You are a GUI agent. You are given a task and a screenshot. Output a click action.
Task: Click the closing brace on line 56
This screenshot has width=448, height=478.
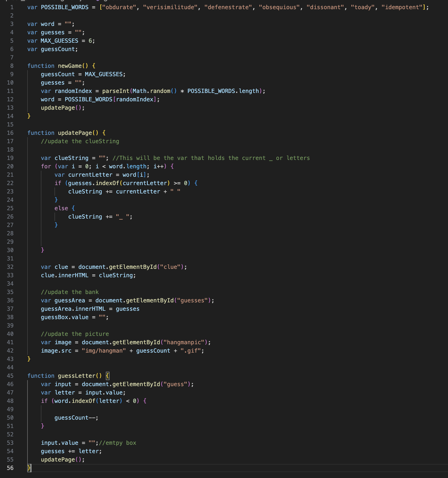(x=29, y=468)
